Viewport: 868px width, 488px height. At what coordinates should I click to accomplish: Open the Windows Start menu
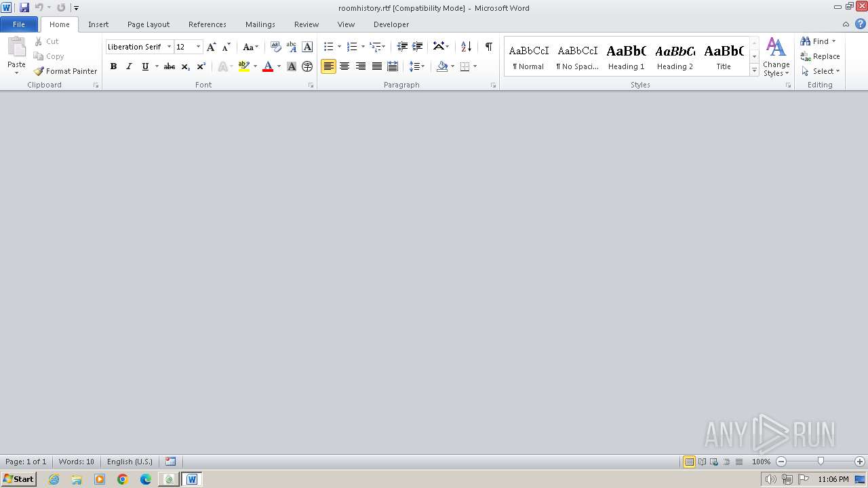click(19, 479)
